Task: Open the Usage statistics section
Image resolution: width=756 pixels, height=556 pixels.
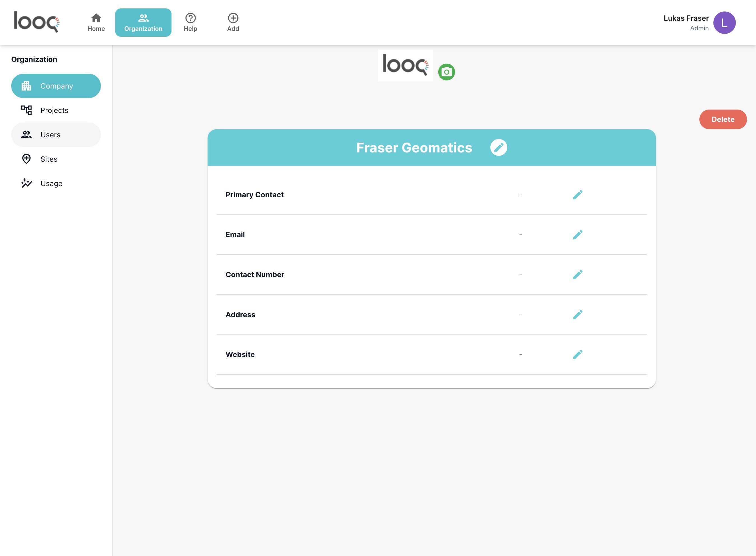Action: pos(51,184)
